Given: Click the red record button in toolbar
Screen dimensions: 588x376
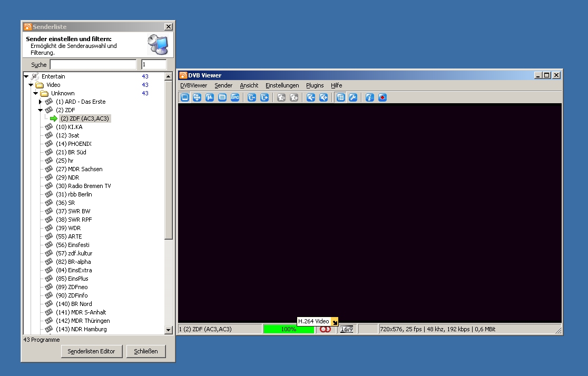Looking at the screenshot, I should (383, 97).
